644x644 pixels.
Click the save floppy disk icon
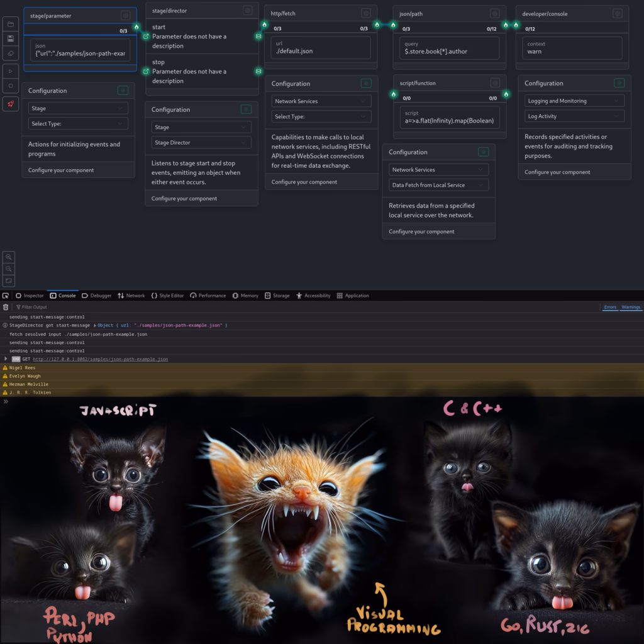tap(10, 39)
